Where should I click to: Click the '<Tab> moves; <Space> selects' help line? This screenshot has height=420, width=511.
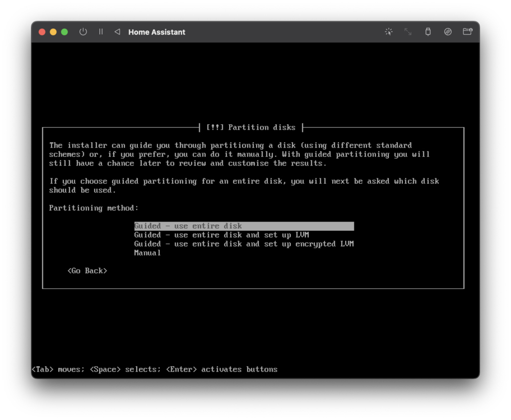(155, 369)
